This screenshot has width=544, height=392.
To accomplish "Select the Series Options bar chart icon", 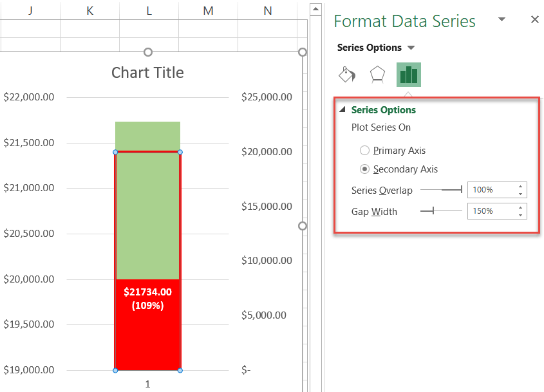I will pyautogui.click(x=408, y=75).
